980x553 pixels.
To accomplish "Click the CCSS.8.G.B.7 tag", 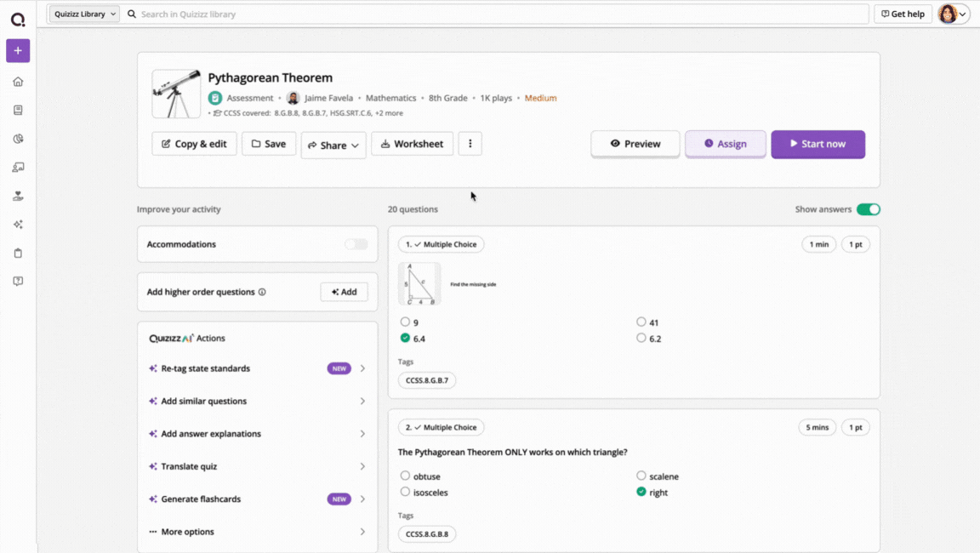I will [x=427, y=380].
